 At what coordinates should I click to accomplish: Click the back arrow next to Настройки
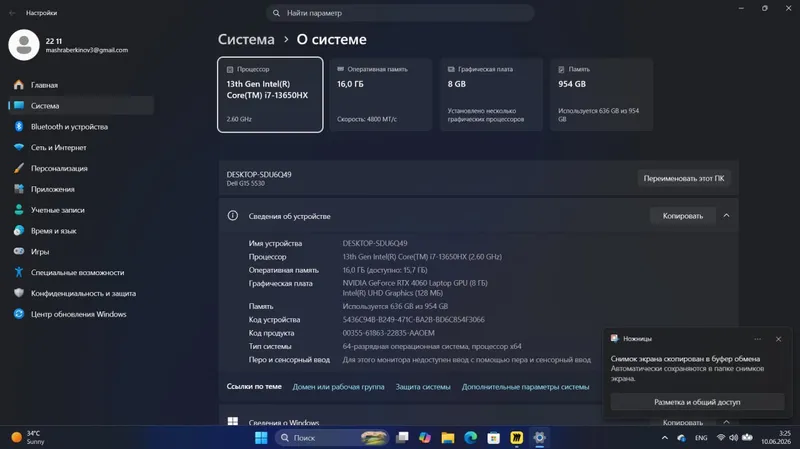(12, 13)
